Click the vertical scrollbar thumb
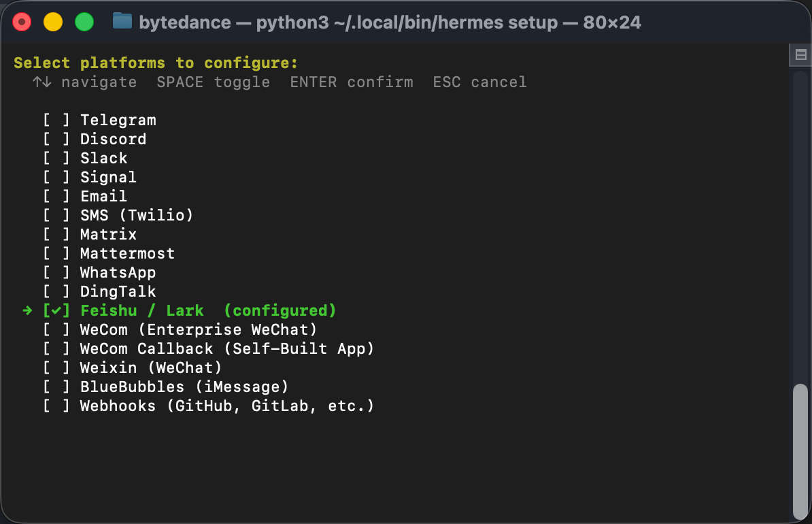Viewport: 812px width, 524px height. (x=800, y=449)
